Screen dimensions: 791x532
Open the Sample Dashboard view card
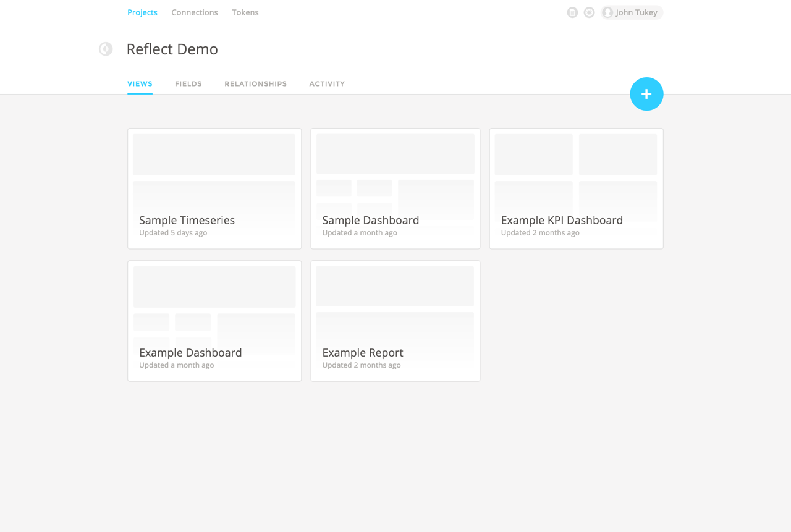point(395,188)
